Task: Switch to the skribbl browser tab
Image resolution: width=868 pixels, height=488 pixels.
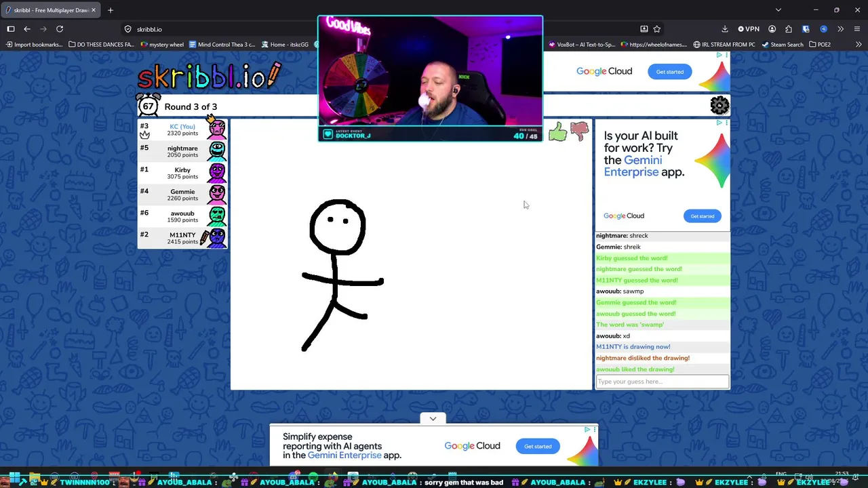Action: click(x=50, y=10)
